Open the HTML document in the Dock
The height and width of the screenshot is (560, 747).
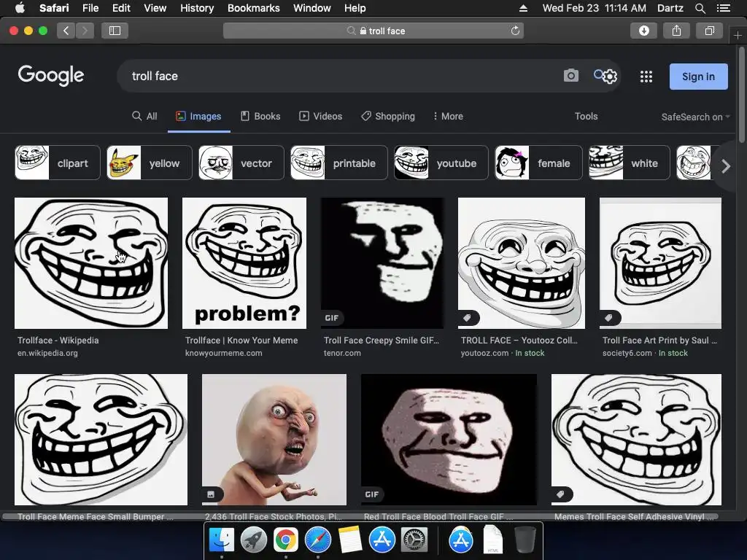point(492,540)
